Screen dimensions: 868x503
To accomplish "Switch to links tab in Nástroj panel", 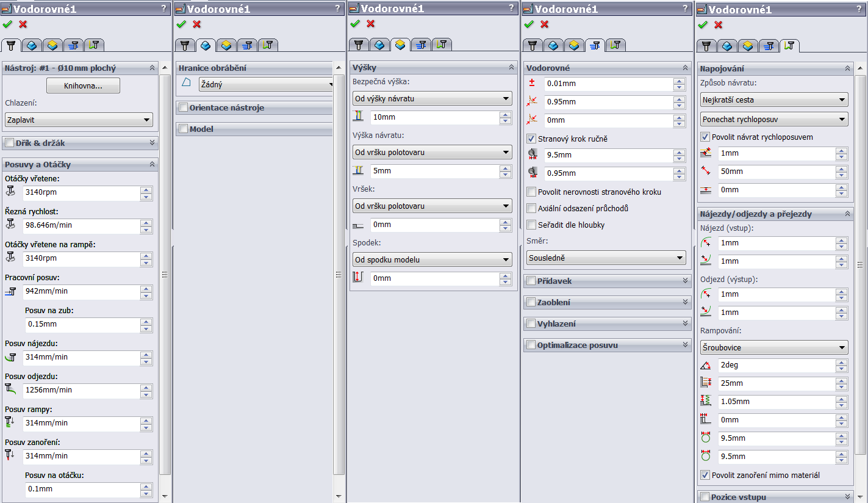I will pyautogui.click(x=95, y=45).
